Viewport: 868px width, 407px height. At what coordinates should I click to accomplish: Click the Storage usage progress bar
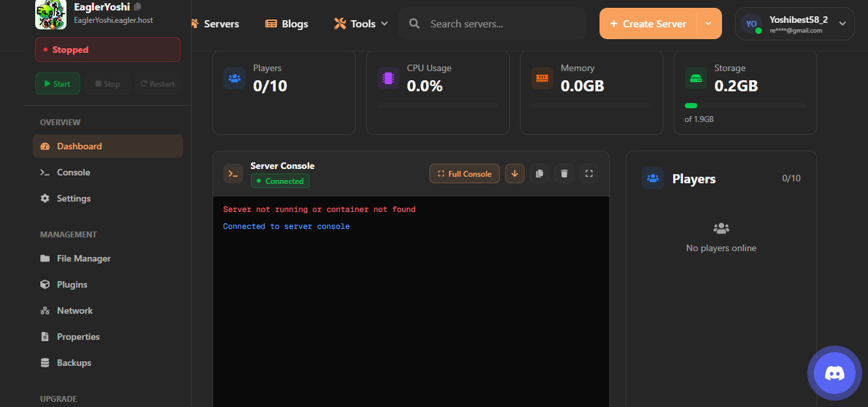pyautogui.click(x=745, y=106)
